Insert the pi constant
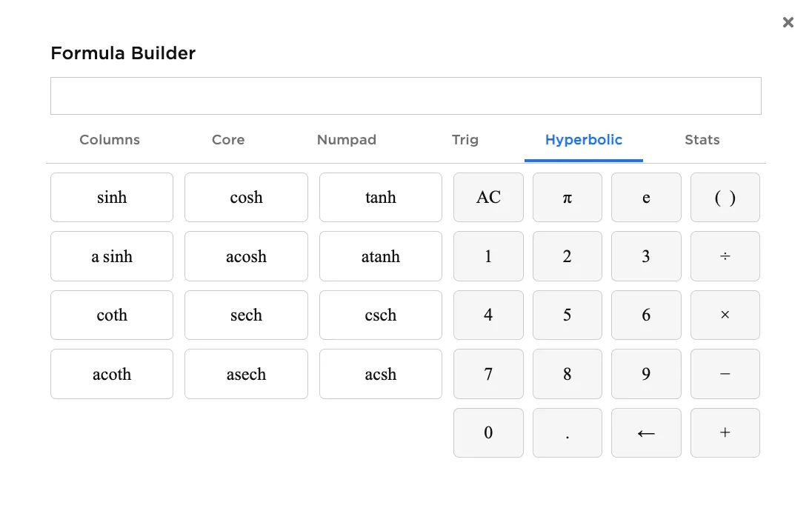 click(567, 197)
